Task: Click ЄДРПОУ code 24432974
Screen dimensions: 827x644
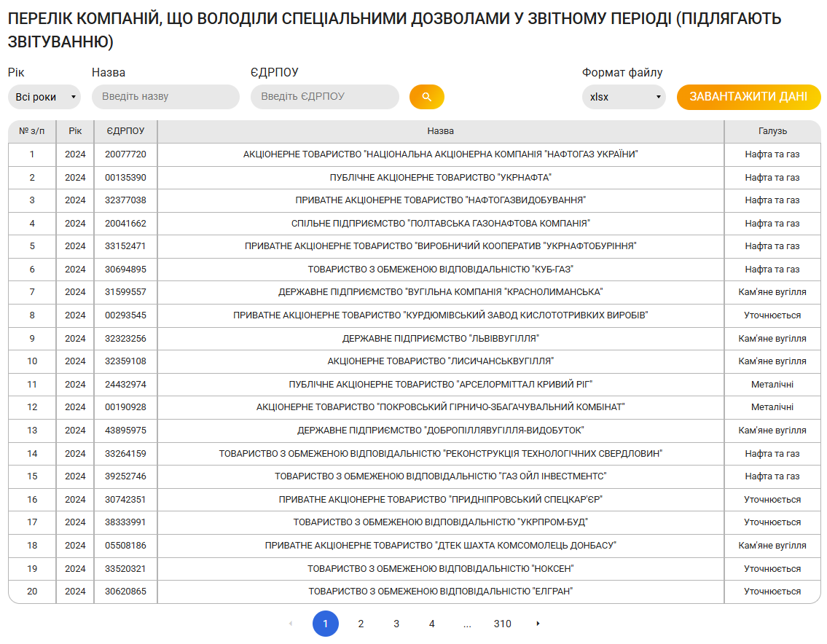Action: (125, 385)
